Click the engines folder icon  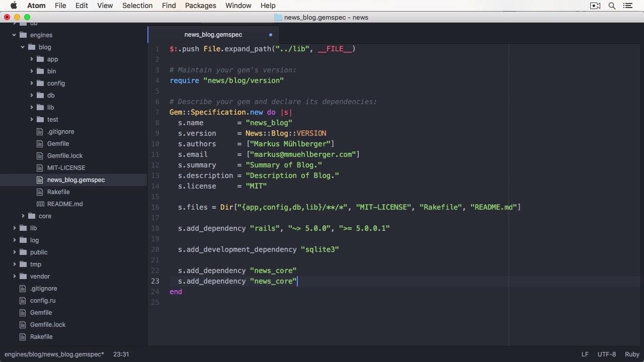point(23,35)
